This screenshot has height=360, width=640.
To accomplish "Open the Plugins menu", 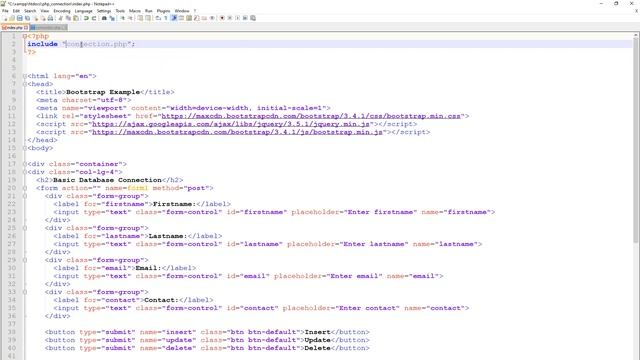I will [163, 11].
